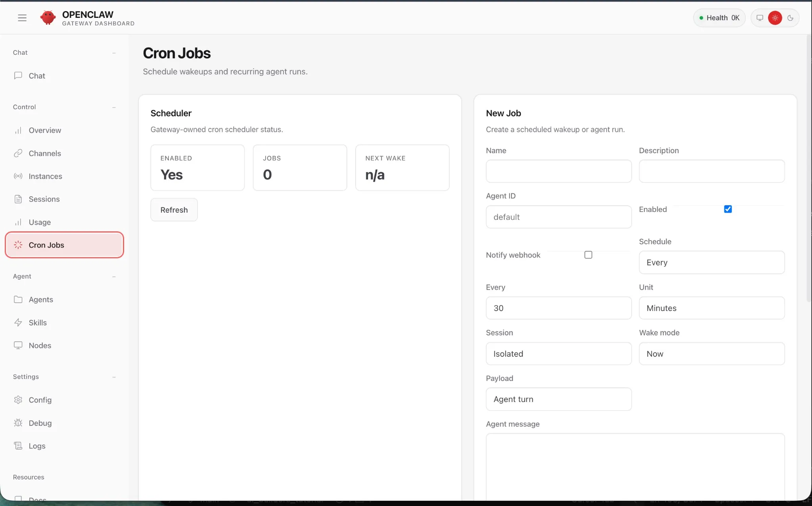Screen dimensions: 812x506
Task: Click the Health OK status pill
Action: point(719,18)
